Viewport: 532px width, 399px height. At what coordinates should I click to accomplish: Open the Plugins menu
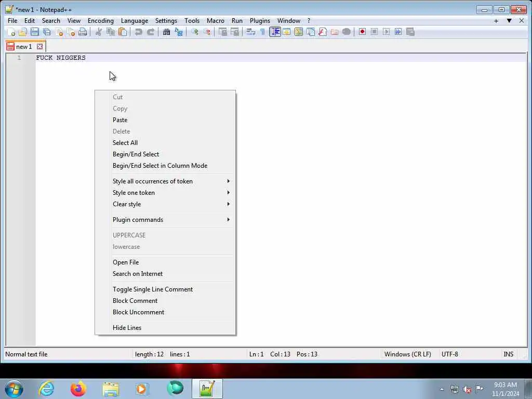[260, 21]
